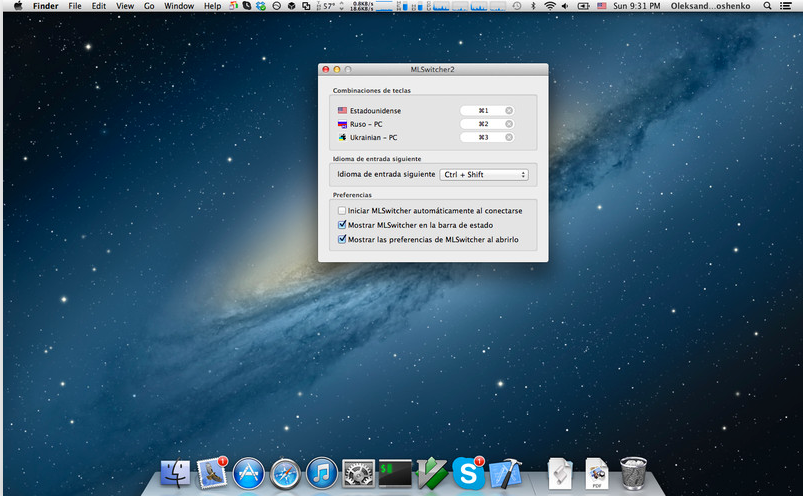Launch MacVim from the Dock
Viewport: 803px width, 496px height.
pyautogui.click(x=432, y=473)
